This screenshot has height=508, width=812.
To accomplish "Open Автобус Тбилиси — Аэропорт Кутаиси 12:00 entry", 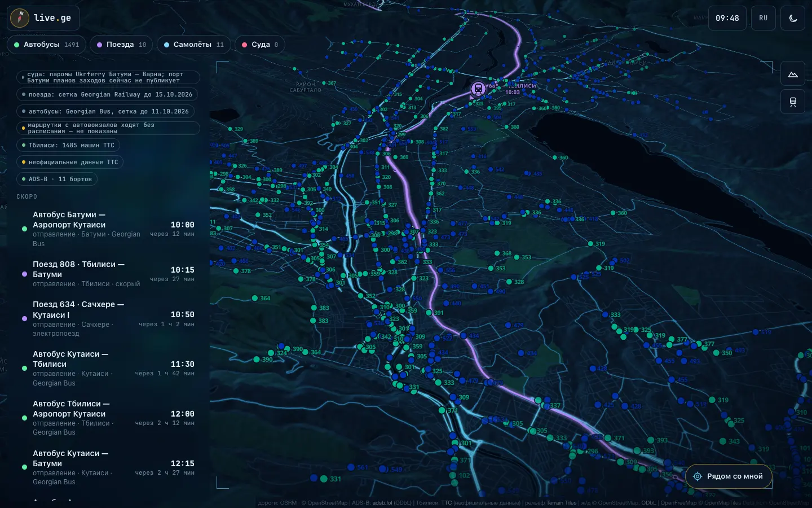I will click(x=108, y=418).
